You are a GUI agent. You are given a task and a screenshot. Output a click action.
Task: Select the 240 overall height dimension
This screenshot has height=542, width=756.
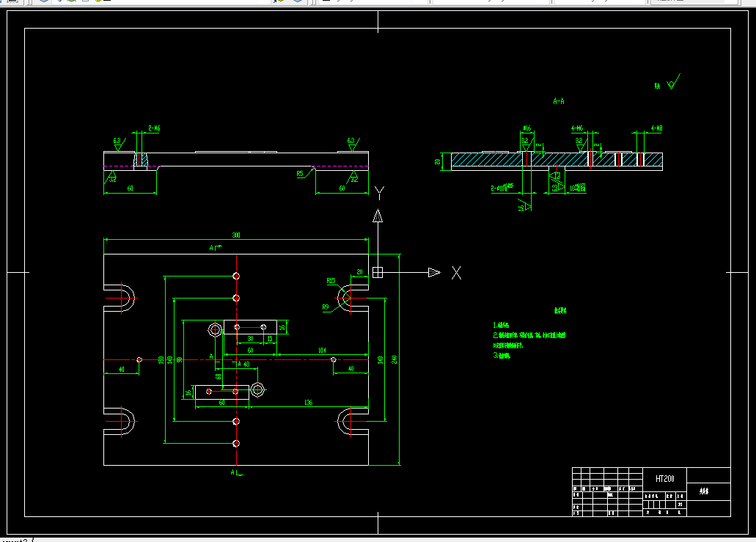tap(394, 359)
